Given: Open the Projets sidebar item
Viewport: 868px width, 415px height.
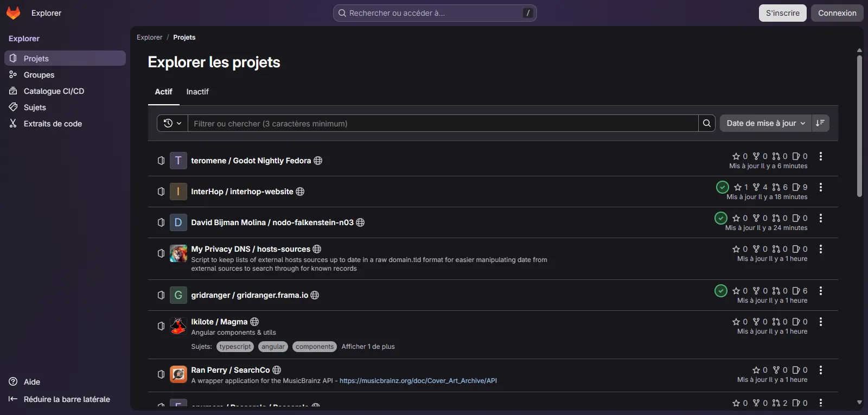Looking at the screenshot, I should point(65,58).
